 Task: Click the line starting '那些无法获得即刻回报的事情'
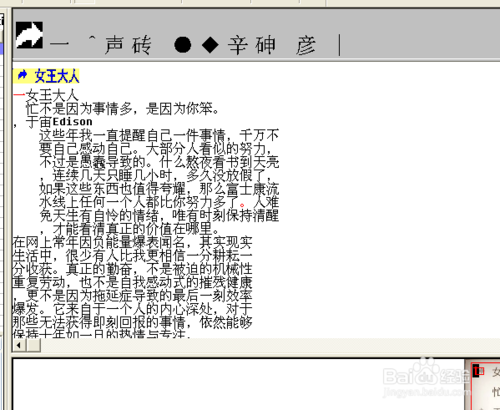[132, 322]
